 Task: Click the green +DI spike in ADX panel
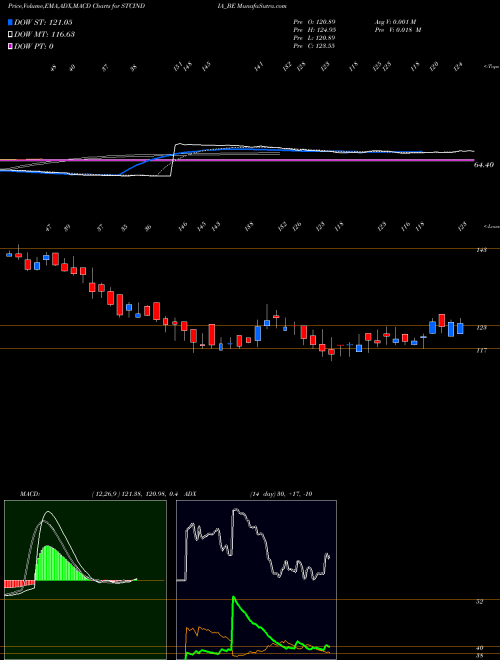tap(233, 599)
